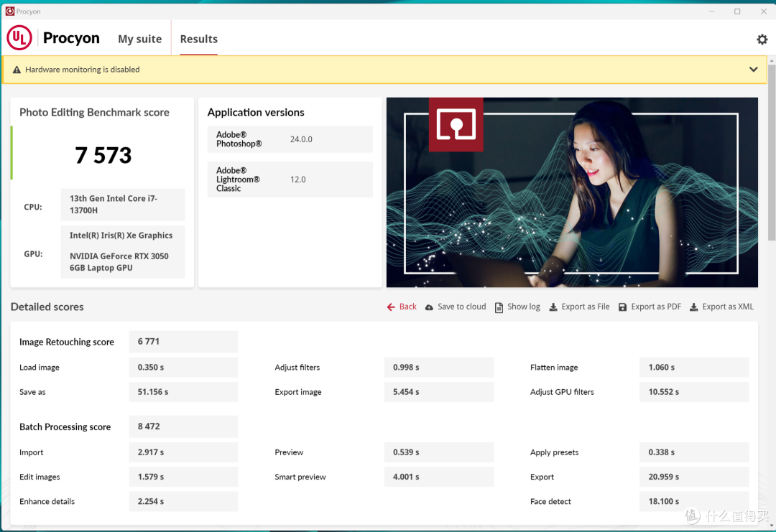
Task: Click the Adobe Photoshop version 24.0.0 value
Action: click(301, 139)
